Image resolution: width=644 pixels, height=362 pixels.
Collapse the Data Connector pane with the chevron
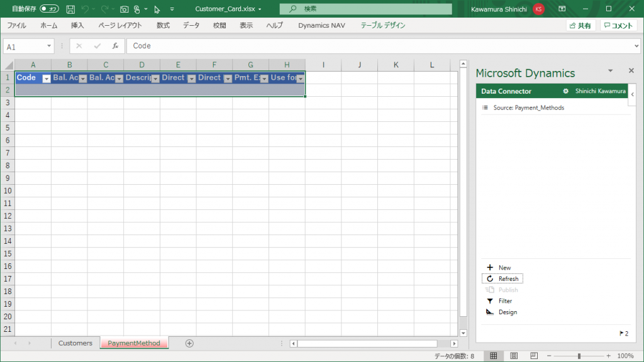(633, 94)
